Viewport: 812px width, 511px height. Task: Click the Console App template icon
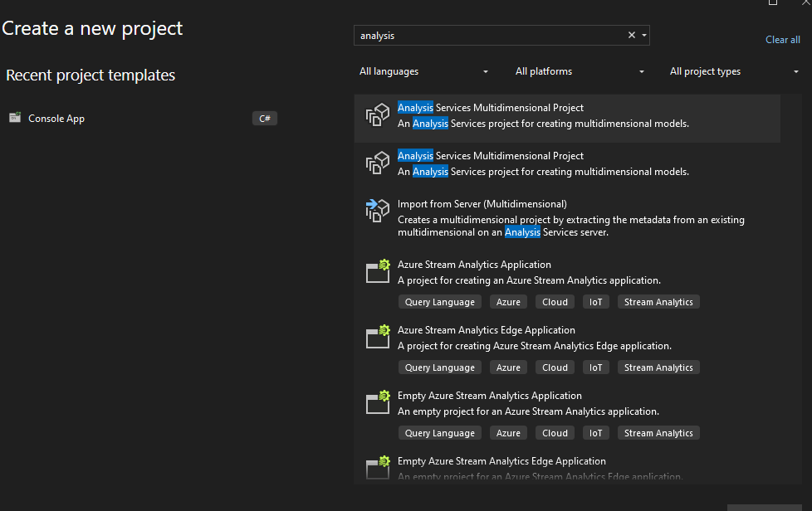(15, 118)
